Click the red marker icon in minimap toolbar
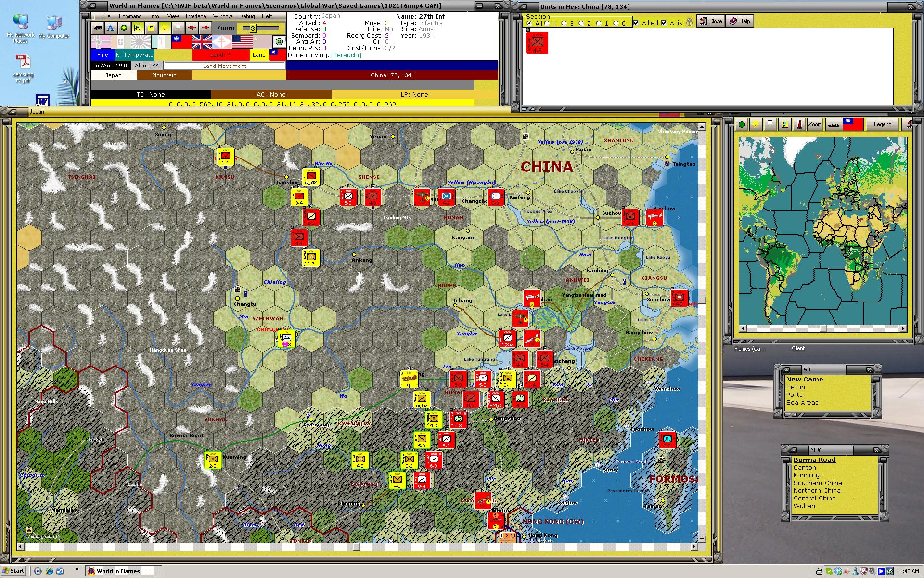The image size is (924, 578). [x=799, y=124]
